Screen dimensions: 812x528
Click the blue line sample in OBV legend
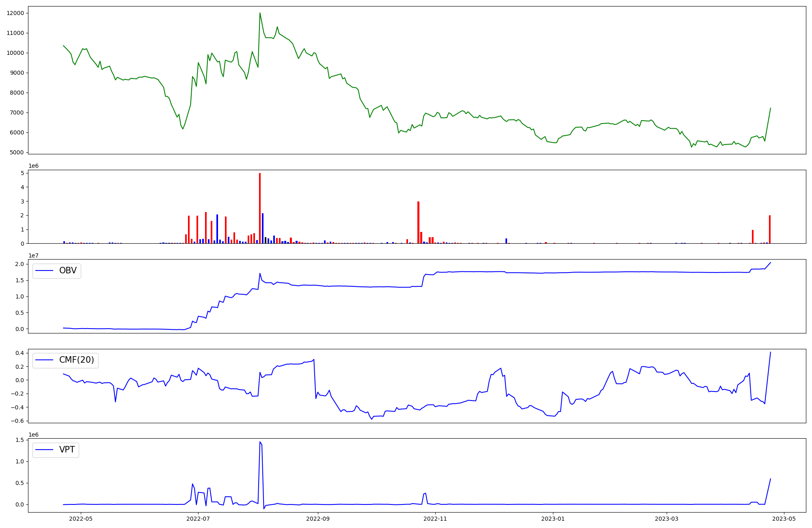point(45,270)
